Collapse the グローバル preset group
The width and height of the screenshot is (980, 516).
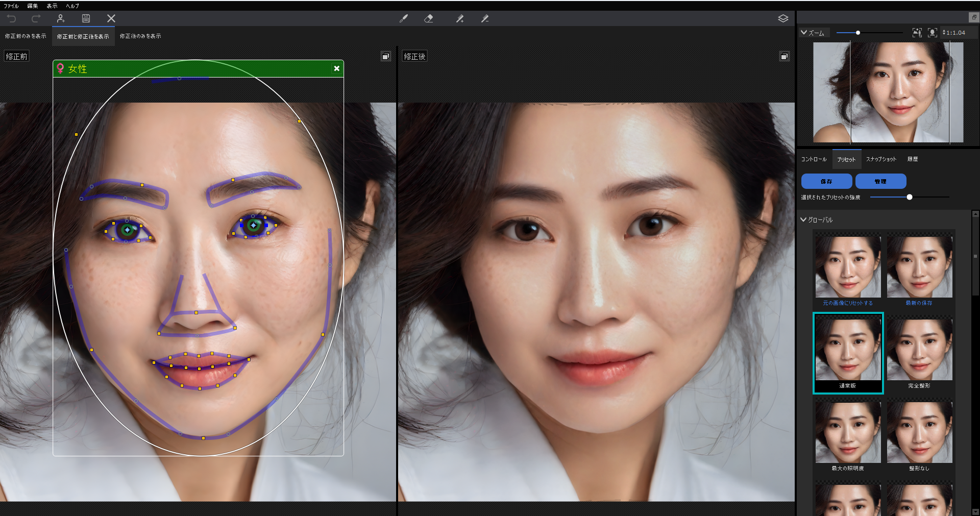tap(804, 220)
